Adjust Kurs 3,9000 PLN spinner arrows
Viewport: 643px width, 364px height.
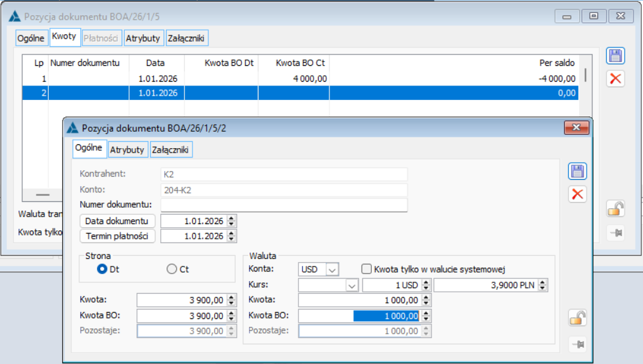(542, 286)
